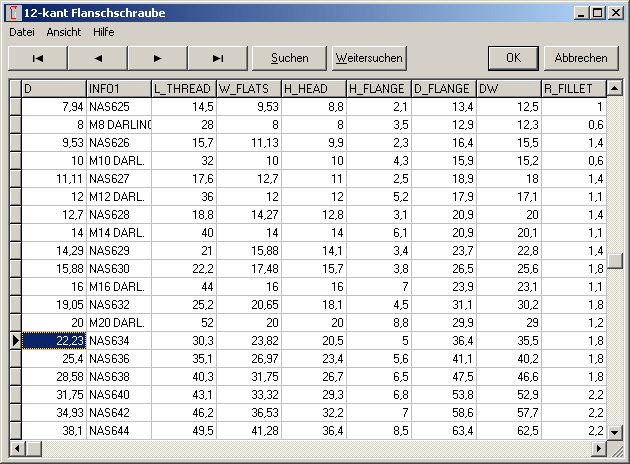Click the Abbrechen button
This screenshot has width=630, height=464.
581,58
